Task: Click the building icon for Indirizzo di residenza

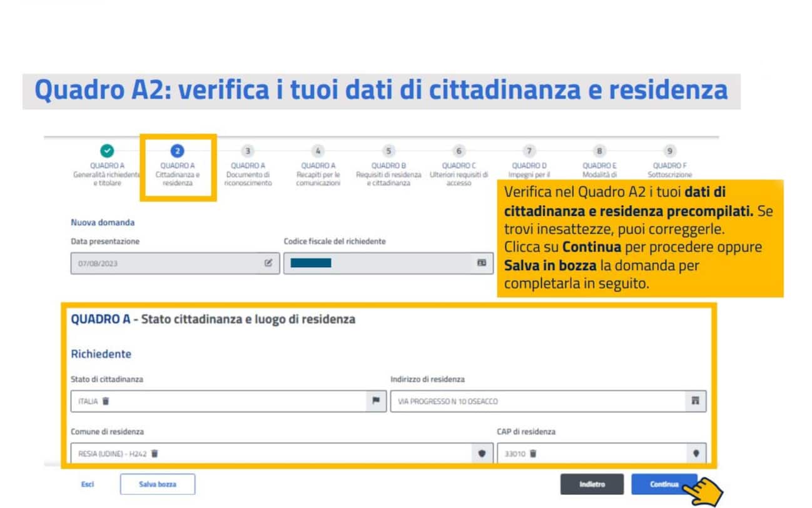Action: (x=694, y=400)
